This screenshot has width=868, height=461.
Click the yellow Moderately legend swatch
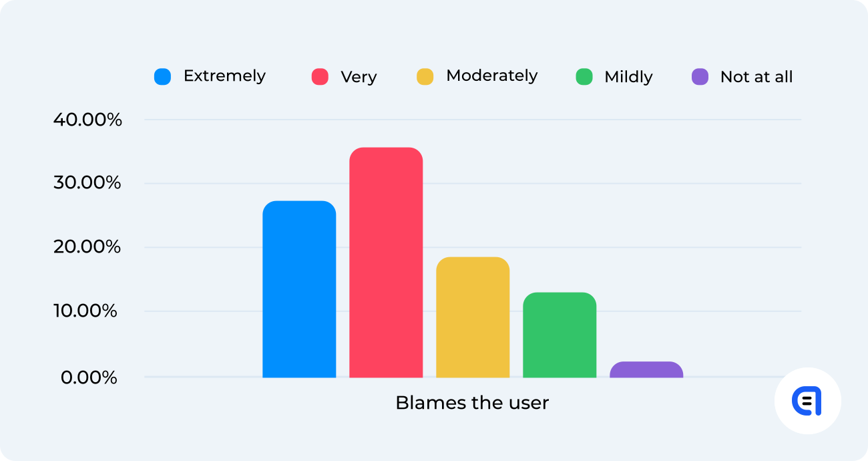point(425,77)
